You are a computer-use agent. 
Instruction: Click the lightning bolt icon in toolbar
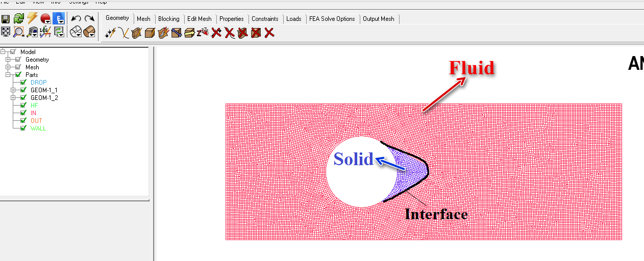click(32, 19)
